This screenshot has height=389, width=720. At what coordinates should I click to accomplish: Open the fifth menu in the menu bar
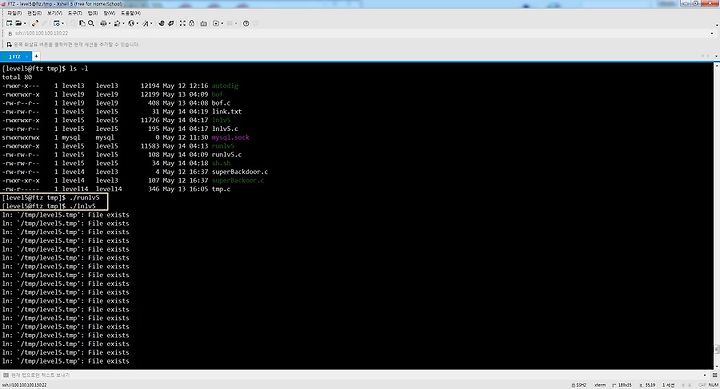tap(93, 13)
